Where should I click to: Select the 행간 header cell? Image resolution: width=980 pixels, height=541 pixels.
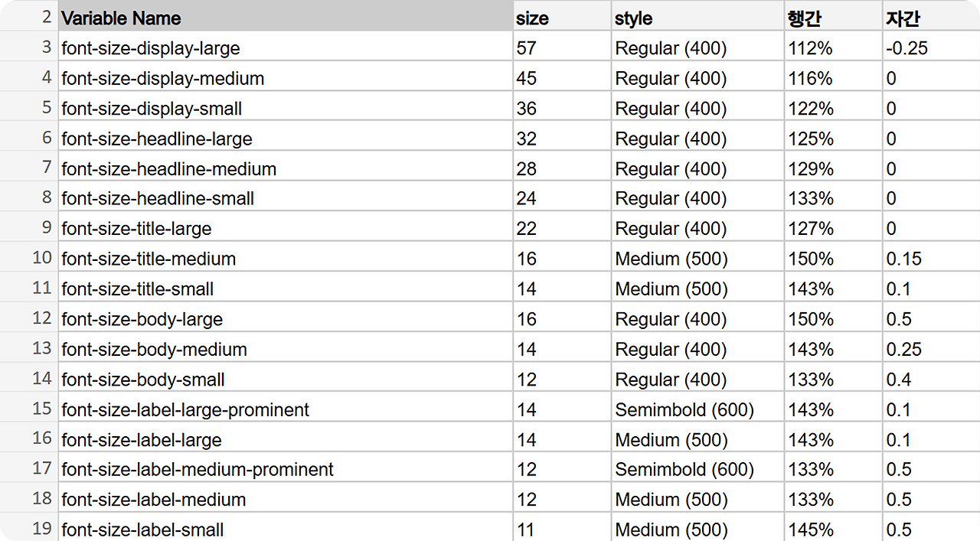pyautogui.click(x=833, y=16)
